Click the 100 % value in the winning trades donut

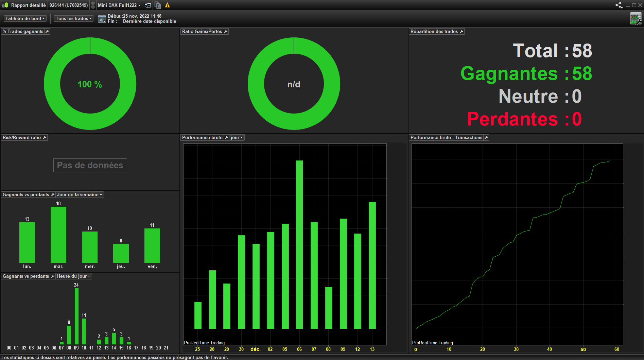90,84
